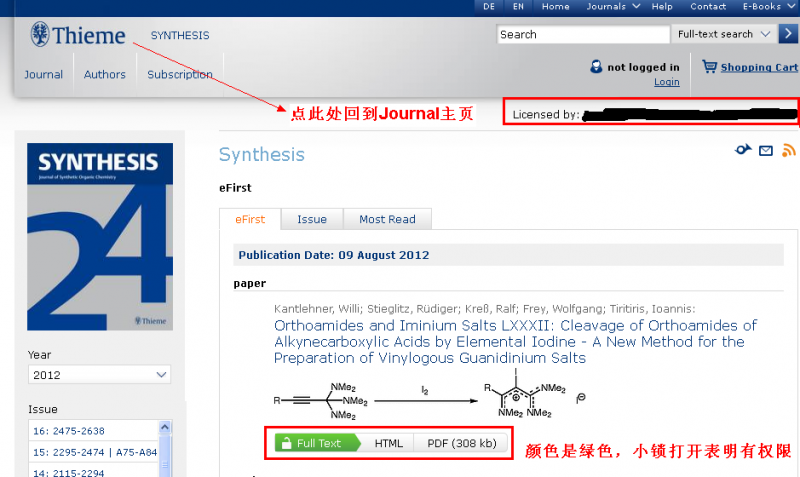Image resolution: width=800 pixels, height=477 pixels.
Task: Open the Subscription navigation tab
Action: tap(180, 74)
